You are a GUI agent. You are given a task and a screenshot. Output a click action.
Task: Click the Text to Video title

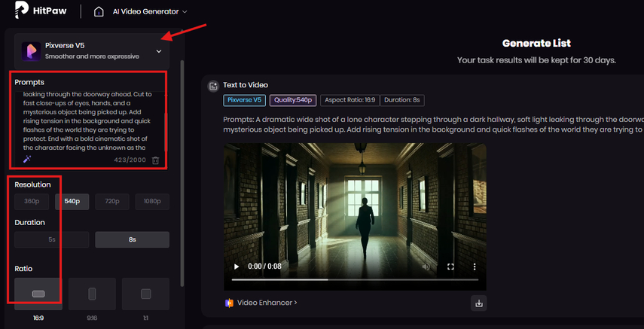(x=246, y=85)
